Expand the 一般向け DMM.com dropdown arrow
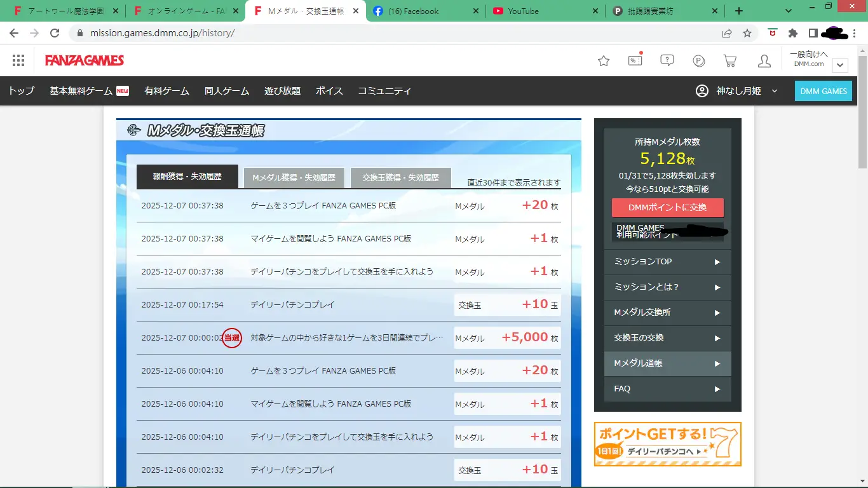 pos(840,65)
